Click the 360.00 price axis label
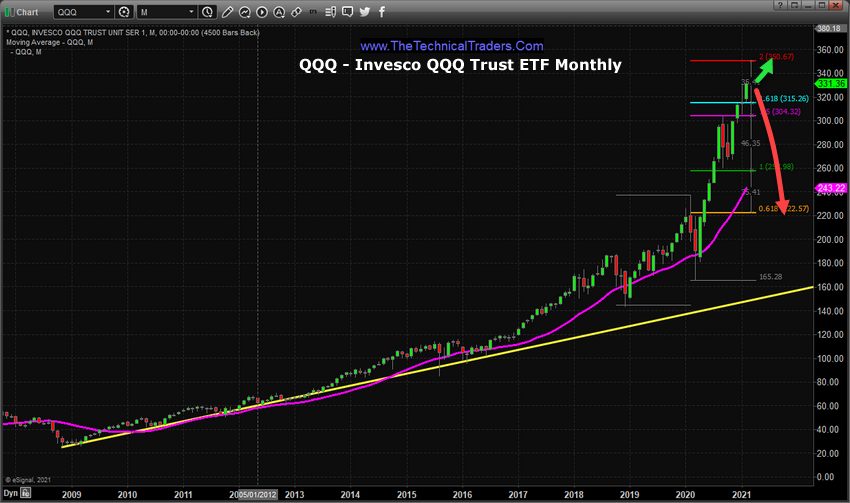Screen dimensions: 850x503 pos(830,50)
